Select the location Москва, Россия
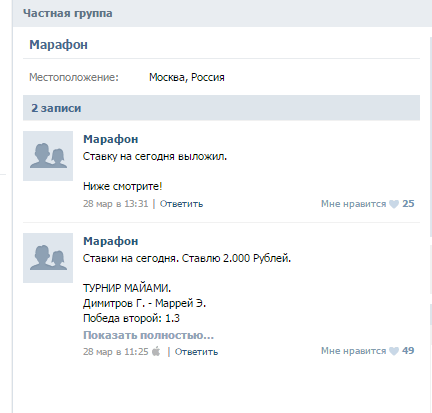 (187, 77)
